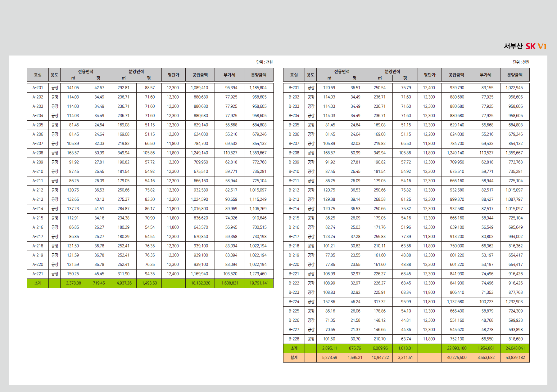Select the A-201 room cell
Viewport: 557px width, 392px height.
pos(38,88)
